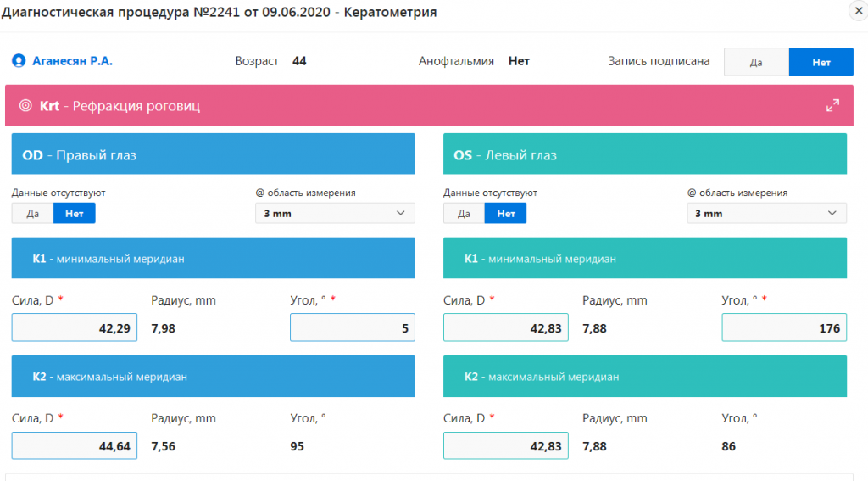Click the OD K1 Угол field with 5

[x=352, y=327]
